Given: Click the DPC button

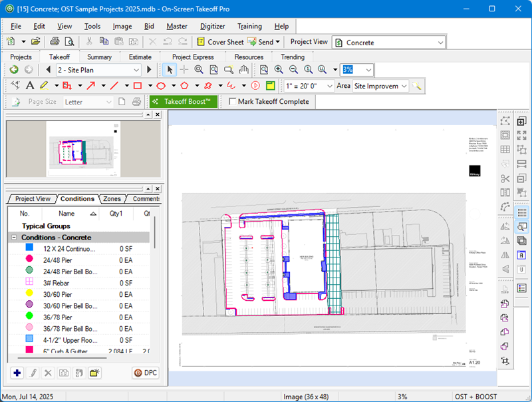Looking at the screenshot, I should 145,373.
